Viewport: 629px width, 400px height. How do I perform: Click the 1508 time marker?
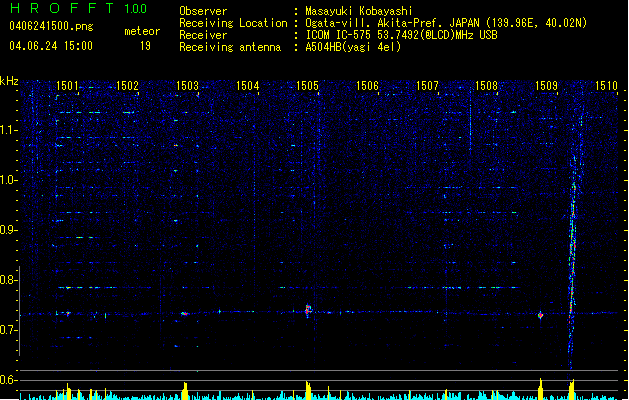pyautogui.click(x=486, y=85)
